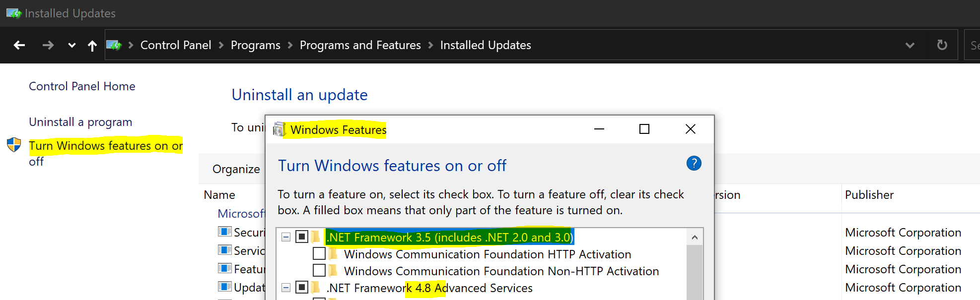This screenshot has height=300, width=980.
Task: Collapse the .NET Framework 3.5 tree node
Action: point(286,237)
